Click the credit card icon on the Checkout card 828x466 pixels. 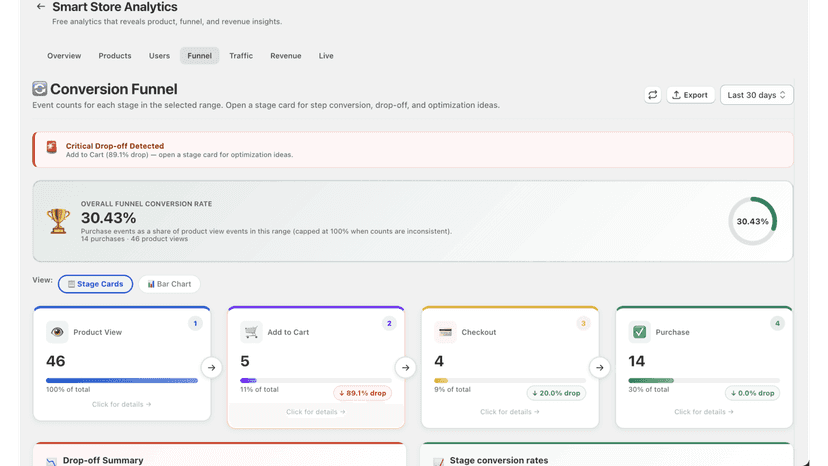tap(445, 332)
